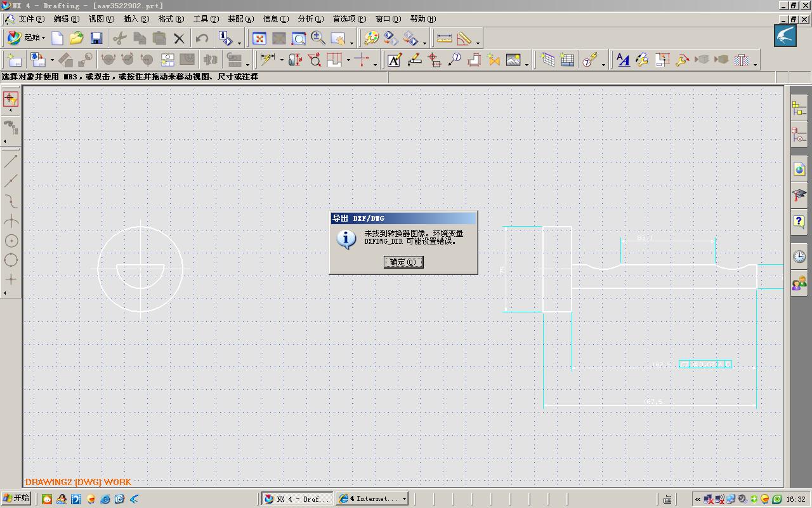Click the save file disk icon
The width and height of the screenshot is (812, 508).
96,39
